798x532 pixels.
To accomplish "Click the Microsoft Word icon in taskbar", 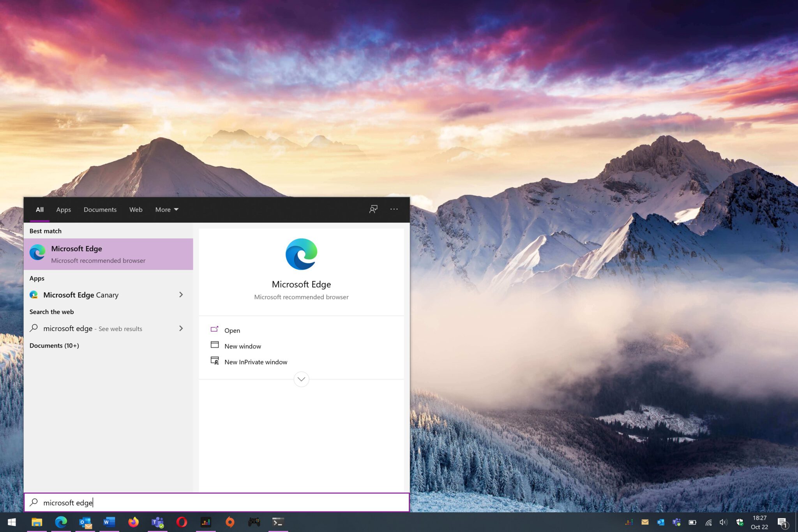I will coord(109,522).
